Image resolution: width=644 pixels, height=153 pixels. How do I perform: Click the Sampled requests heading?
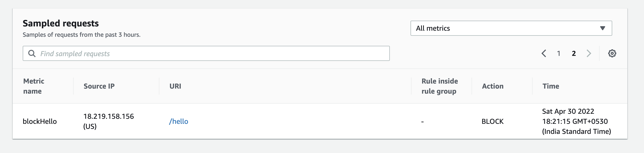[61, 23]
